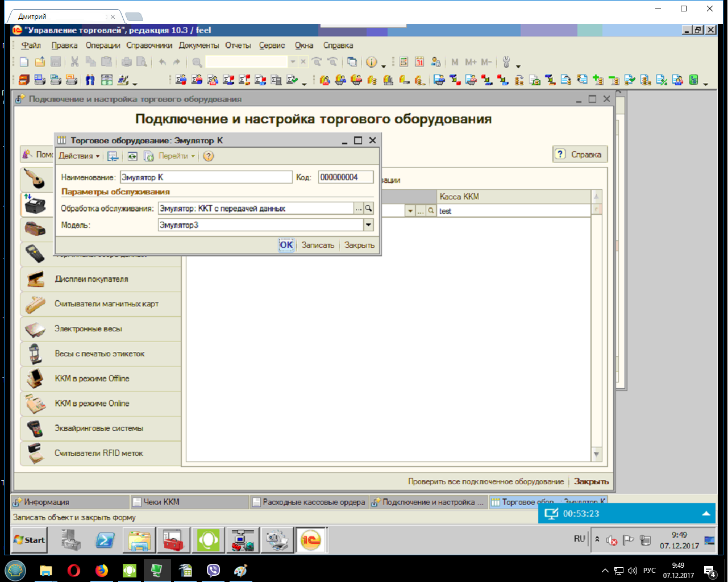Open Print preview from the main toolbar
Image resolution: width=728 pixels, height=582 pixels.
pyautogui.click(x=142, y=62)
